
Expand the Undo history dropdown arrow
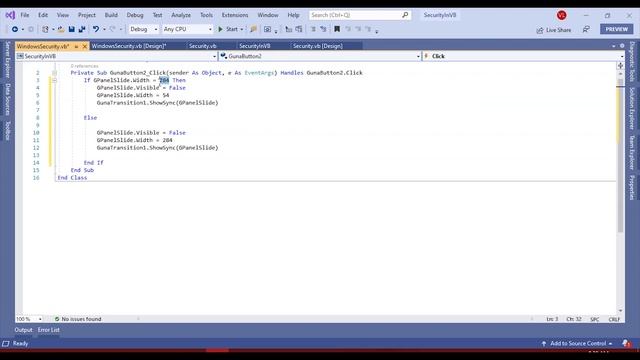pyautogui.click(x=104, y=29)
